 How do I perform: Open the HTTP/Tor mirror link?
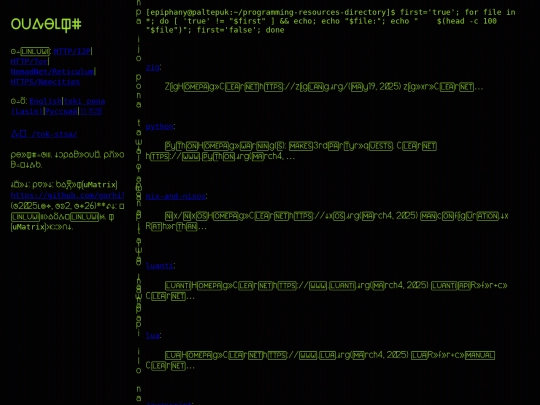(x=29, y=61)
